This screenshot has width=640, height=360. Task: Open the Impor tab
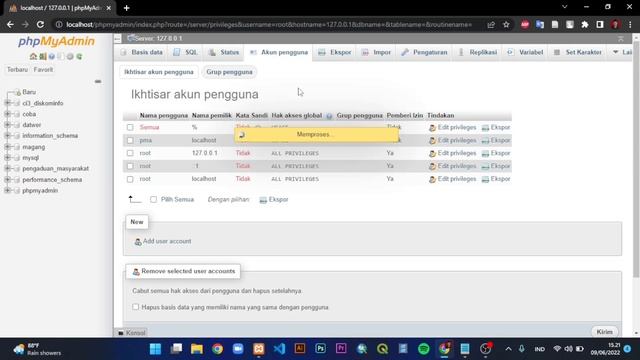point(376,52)
